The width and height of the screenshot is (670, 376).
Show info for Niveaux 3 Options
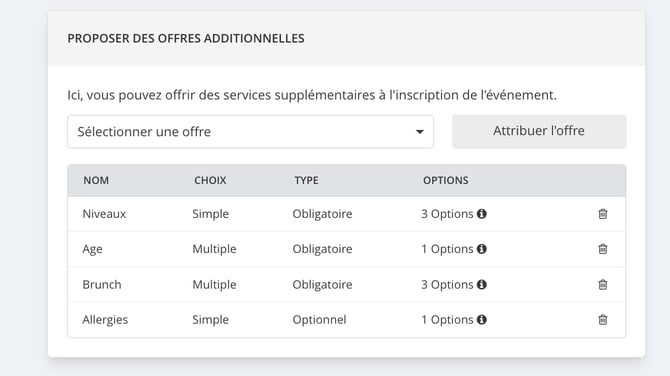tap(482, 214)
